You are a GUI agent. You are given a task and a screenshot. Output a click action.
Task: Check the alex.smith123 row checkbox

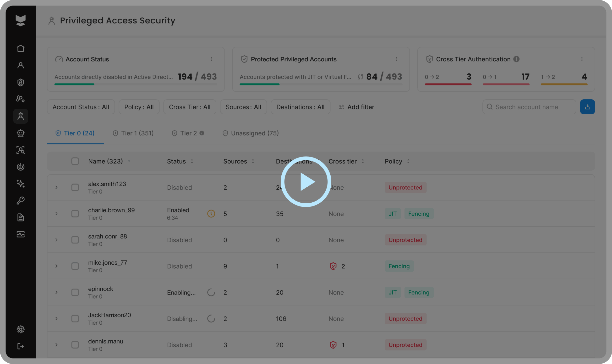coord(75,187)
